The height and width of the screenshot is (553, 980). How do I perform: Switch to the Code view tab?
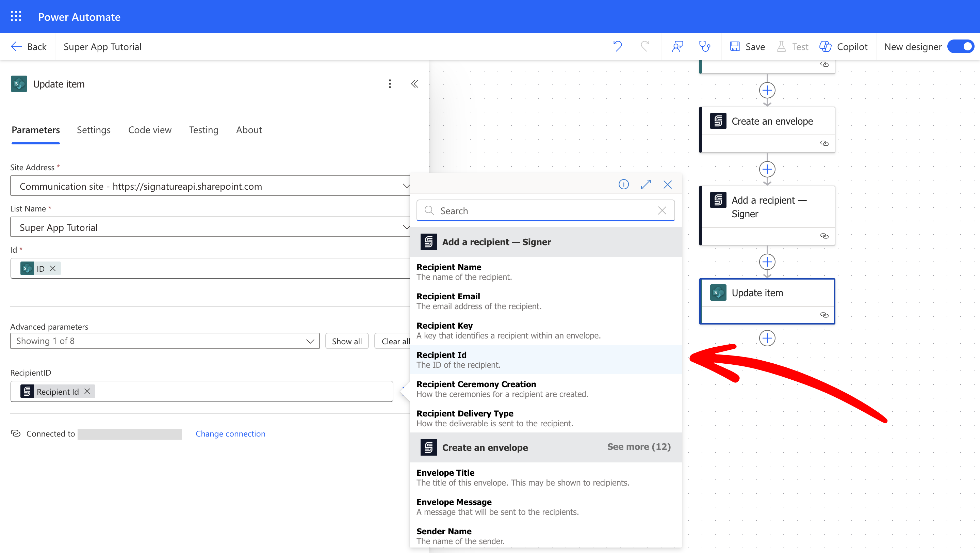tap(149, 130)
